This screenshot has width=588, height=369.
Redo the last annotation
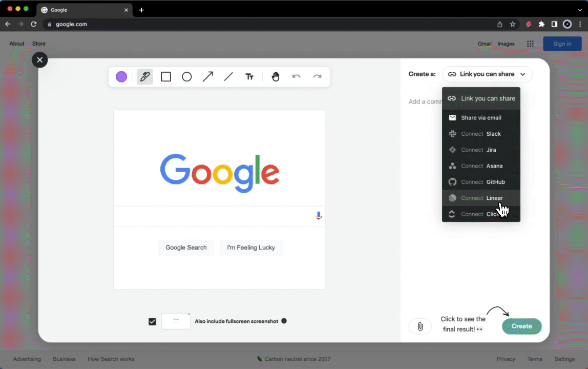(318, 77)
